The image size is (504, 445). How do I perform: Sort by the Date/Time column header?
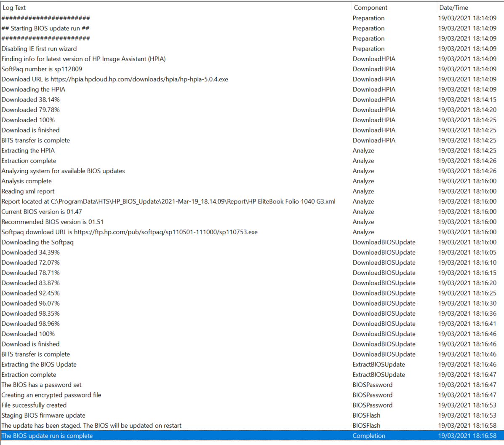tap(453, 8)
